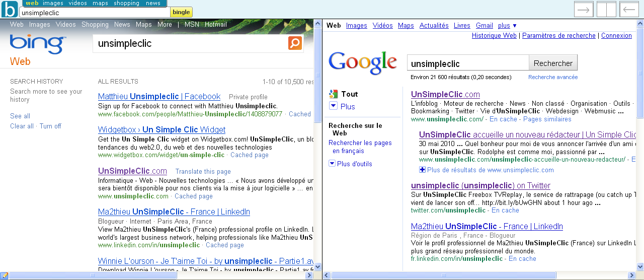Image resolution: width=644 pixels, height=280 pixels.
Task: Click the Bing search input box
Action: 190,43
